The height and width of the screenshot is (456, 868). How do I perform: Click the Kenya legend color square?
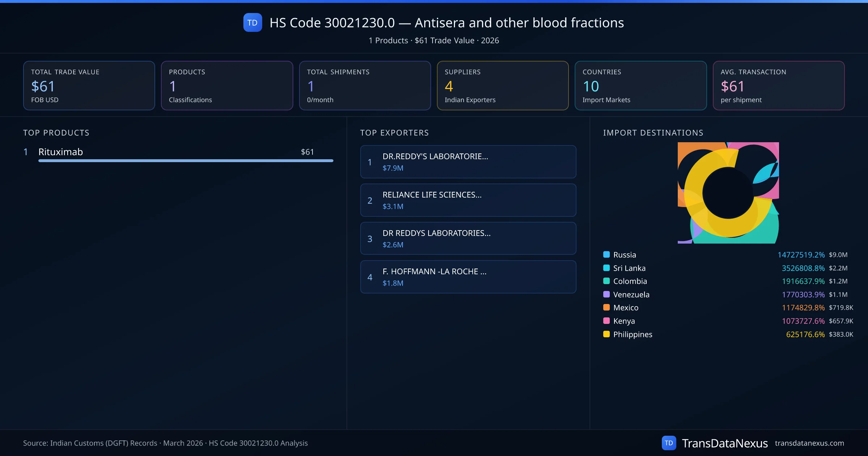(x=607, y=321)
